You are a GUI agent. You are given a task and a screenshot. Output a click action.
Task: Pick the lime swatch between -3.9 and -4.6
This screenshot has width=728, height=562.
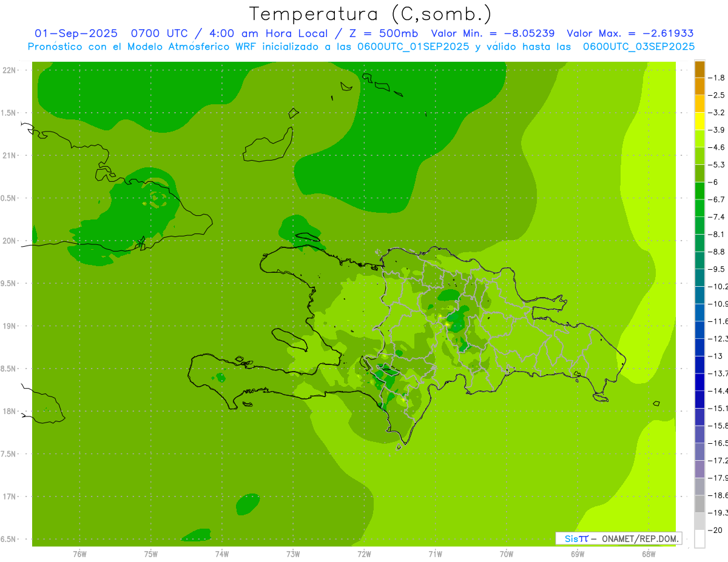tap(699, 139)
